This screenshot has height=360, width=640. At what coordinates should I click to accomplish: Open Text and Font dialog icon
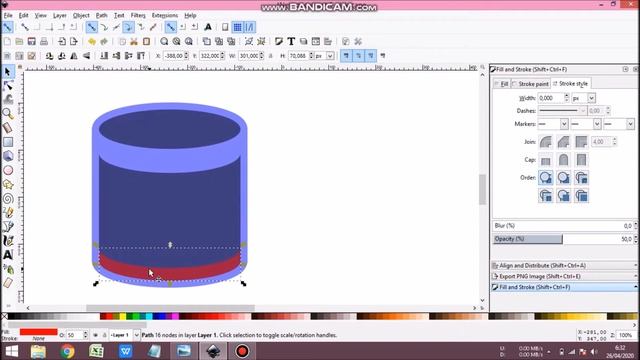click(291, 41)
